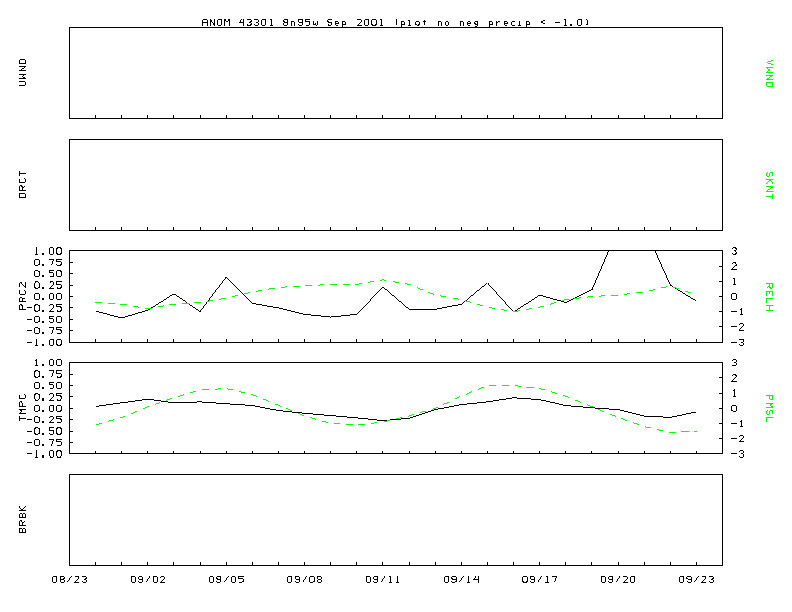Select the 0.25 tick on TMPC axis

point(48,397)
